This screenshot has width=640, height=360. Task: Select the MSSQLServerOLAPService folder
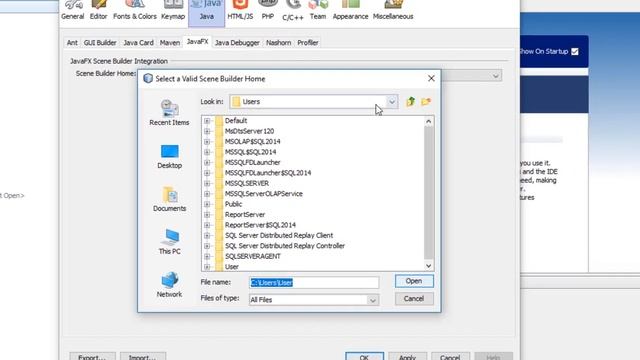pyautogui.click(x=264, y=194)
